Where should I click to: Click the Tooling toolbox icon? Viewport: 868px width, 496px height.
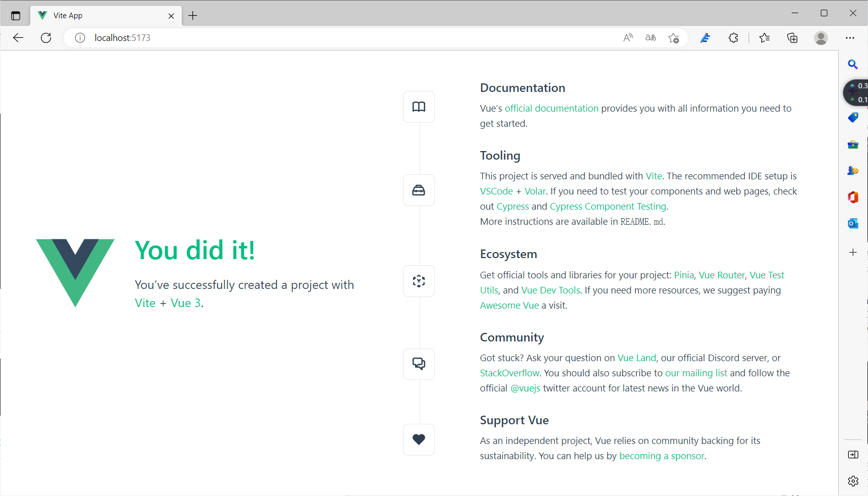point(419,190)
